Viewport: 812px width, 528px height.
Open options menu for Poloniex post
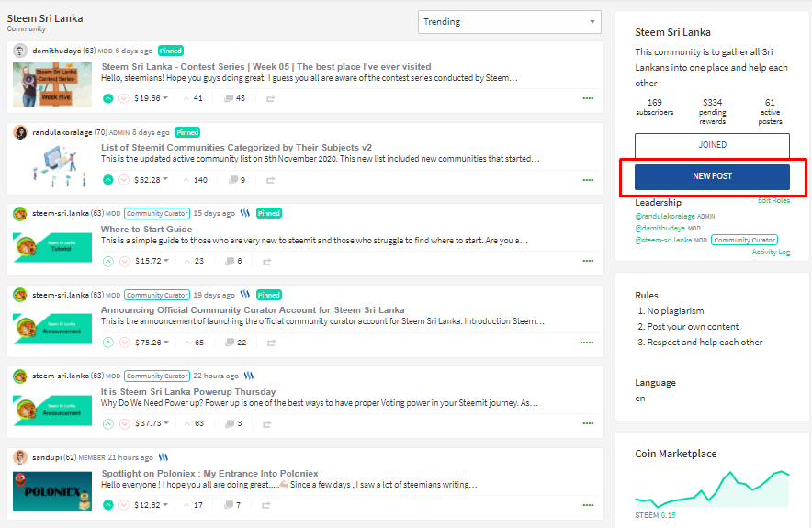(588, 505)
